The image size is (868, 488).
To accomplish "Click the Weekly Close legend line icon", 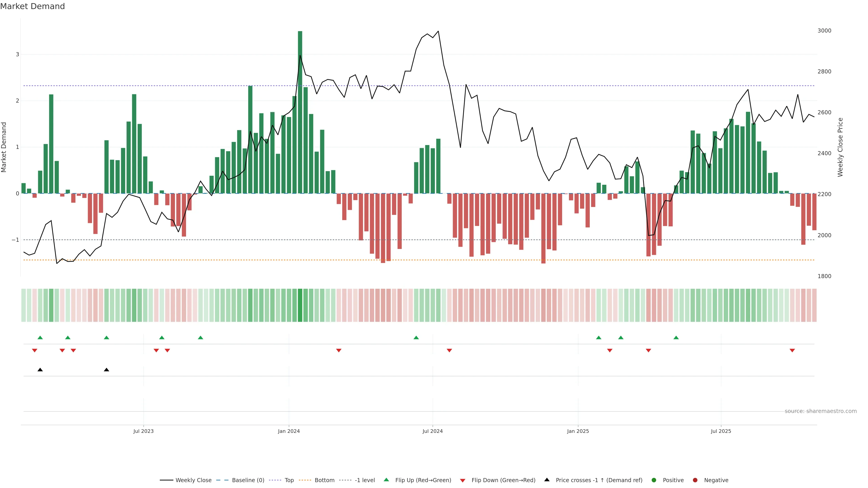I will (166, 480).
